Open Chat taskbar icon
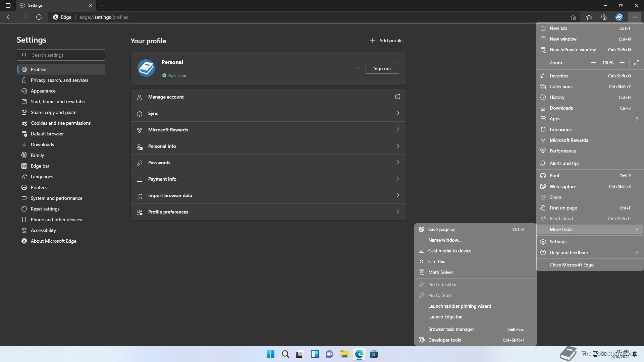The image size is (644, 362). 329,354
